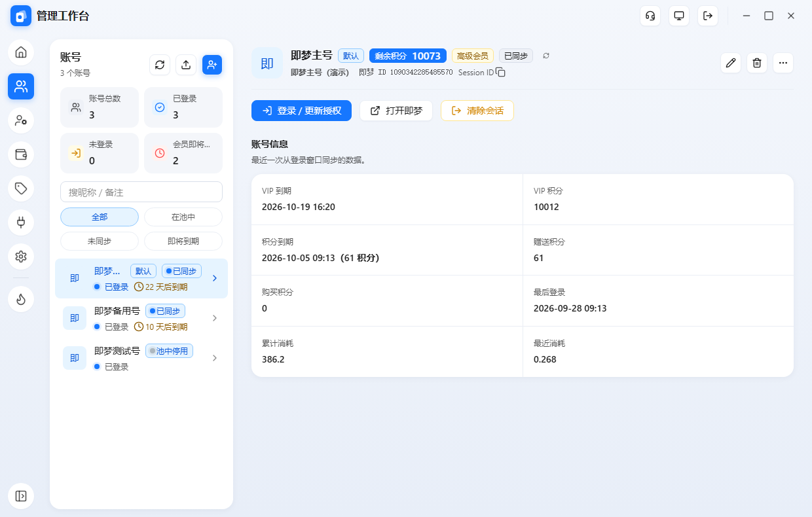
Task: Open settings gear in sidebar
Action: click(21, 257)
